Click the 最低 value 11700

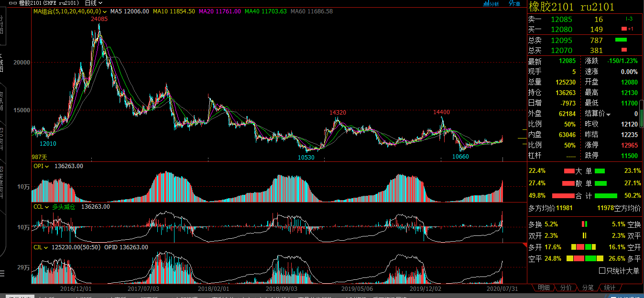click(x=630, y=103)
